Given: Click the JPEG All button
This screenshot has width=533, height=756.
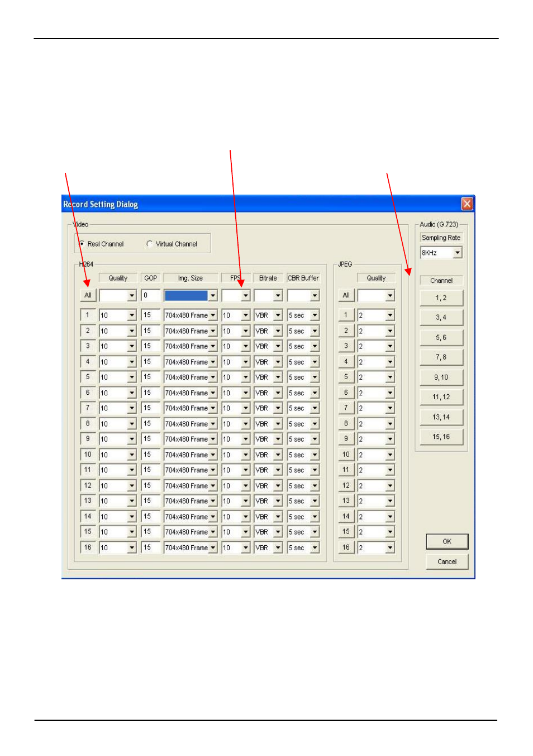Looking at the screenshot, I should click(346, 295).
